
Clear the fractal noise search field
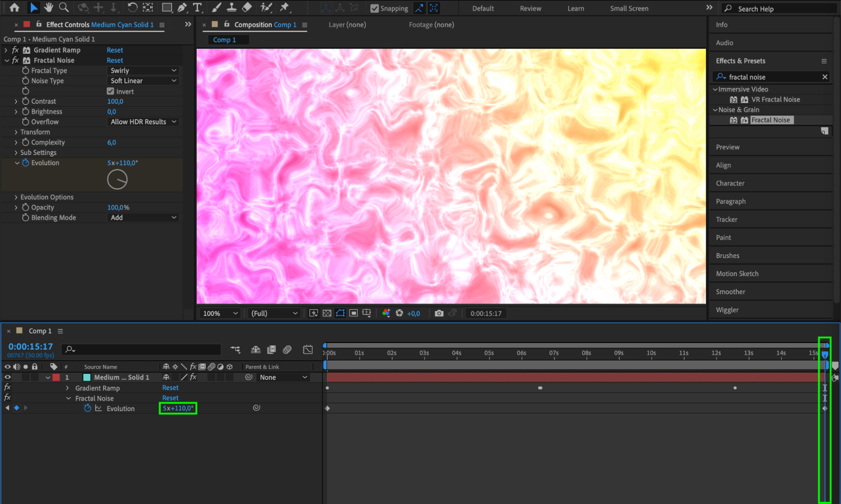coord(825,77)
